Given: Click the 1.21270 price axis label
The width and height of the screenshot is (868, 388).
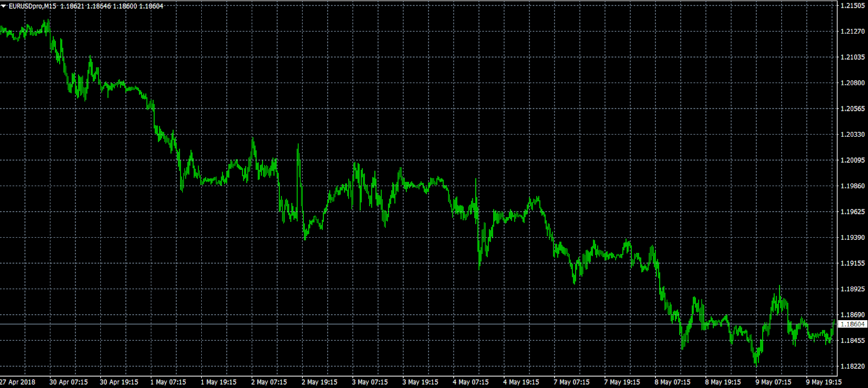Looking at the screenshot, I should tap(852, 31).
